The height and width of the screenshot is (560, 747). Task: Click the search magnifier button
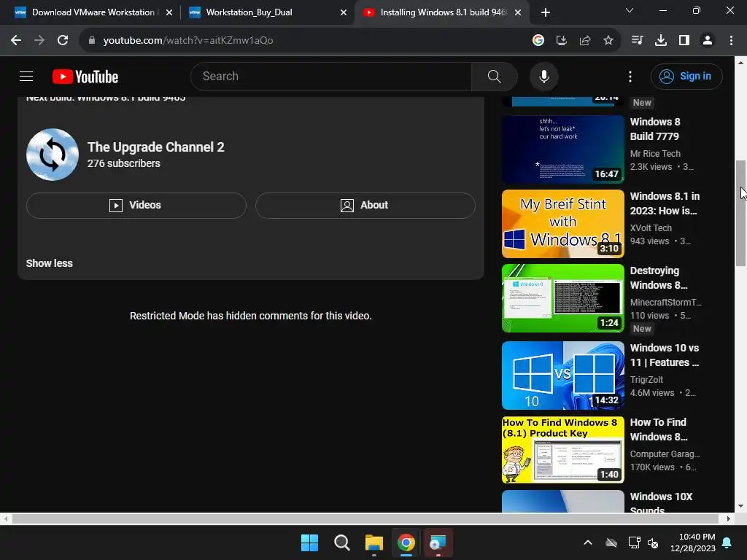(494, 76)
